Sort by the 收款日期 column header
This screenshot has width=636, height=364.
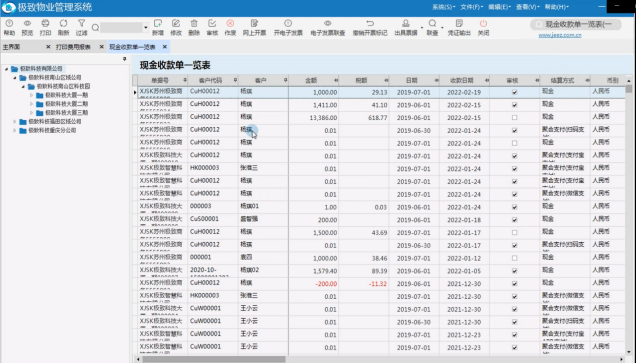462,80
